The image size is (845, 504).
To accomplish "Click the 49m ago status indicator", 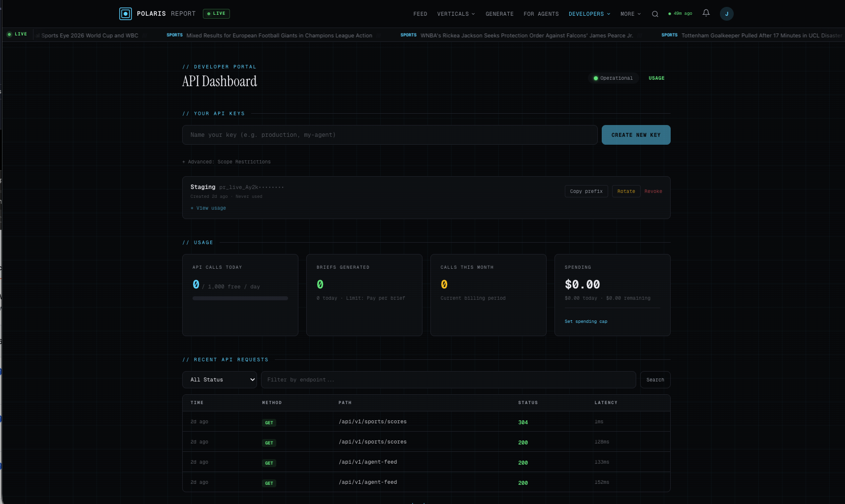I will pyautogui.click(x=680, y=14).
